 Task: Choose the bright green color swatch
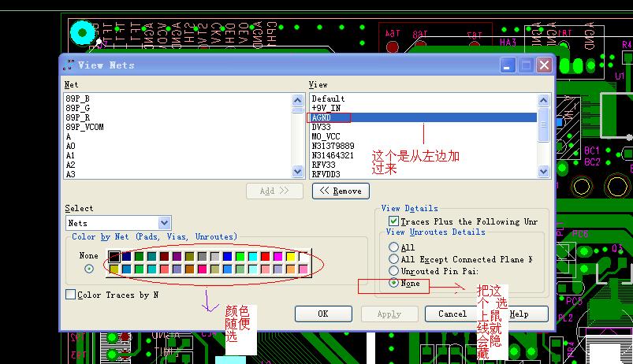click(240, 256)
